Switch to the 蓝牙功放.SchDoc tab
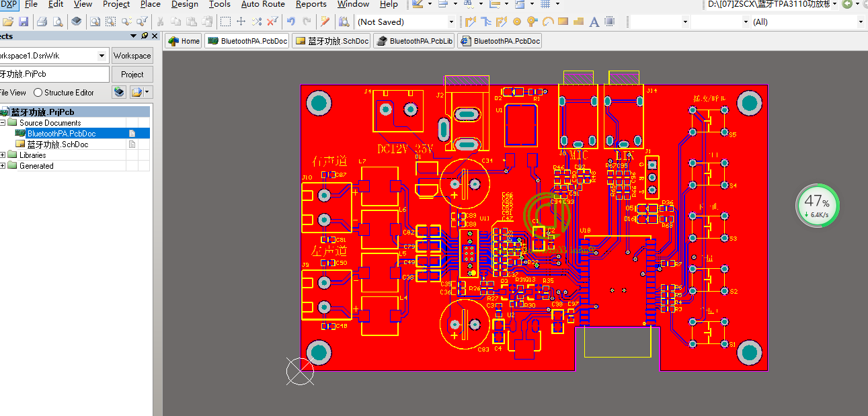 [331, 41]
